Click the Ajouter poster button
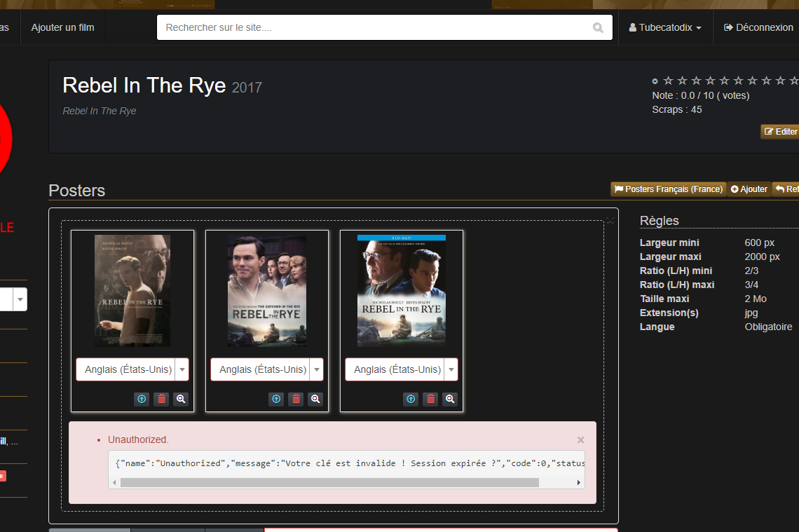 [749, 189]
